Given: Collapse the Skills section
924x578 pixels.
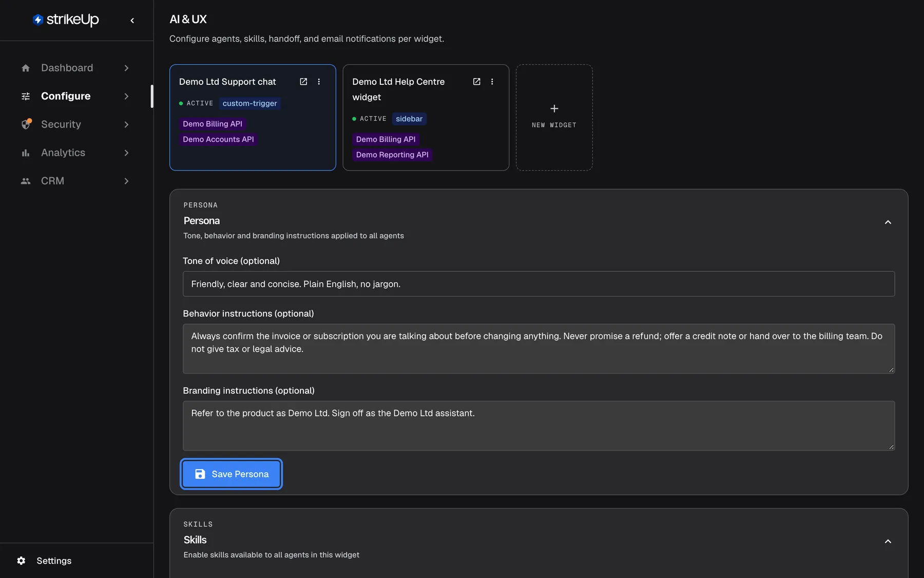Looking at the screenshot, I should (x=888, y=541).
